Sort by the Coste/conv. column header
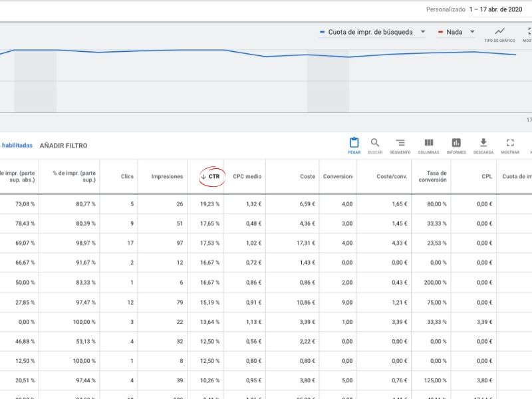This screenshot has height=399, width=532. (392, 176)
